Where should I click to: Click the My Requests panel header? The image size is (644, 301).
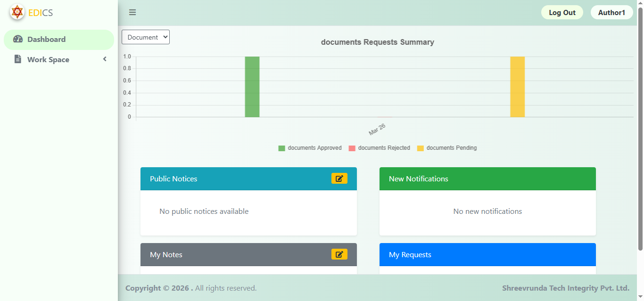tap(487, 255)
